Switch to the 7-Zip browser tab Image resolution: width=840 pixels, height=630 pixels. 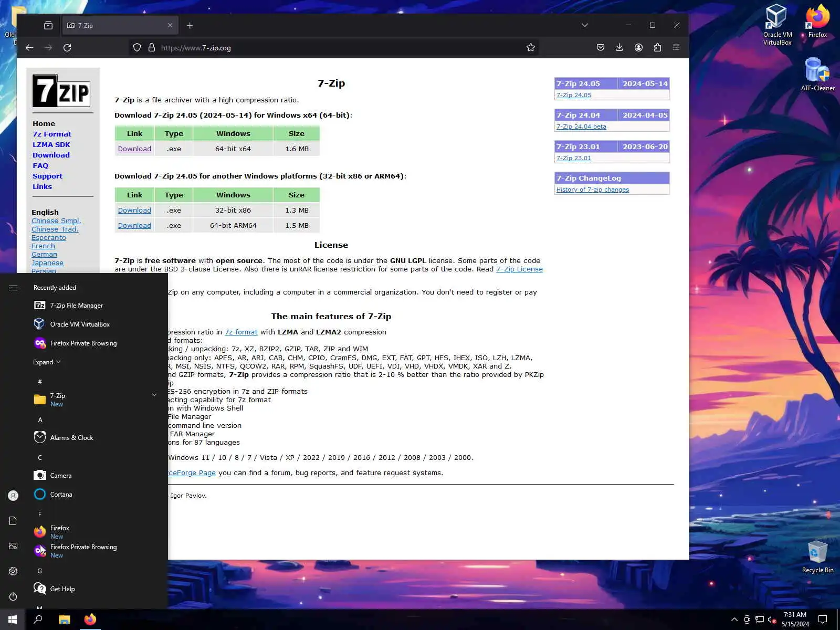(120, 25)
